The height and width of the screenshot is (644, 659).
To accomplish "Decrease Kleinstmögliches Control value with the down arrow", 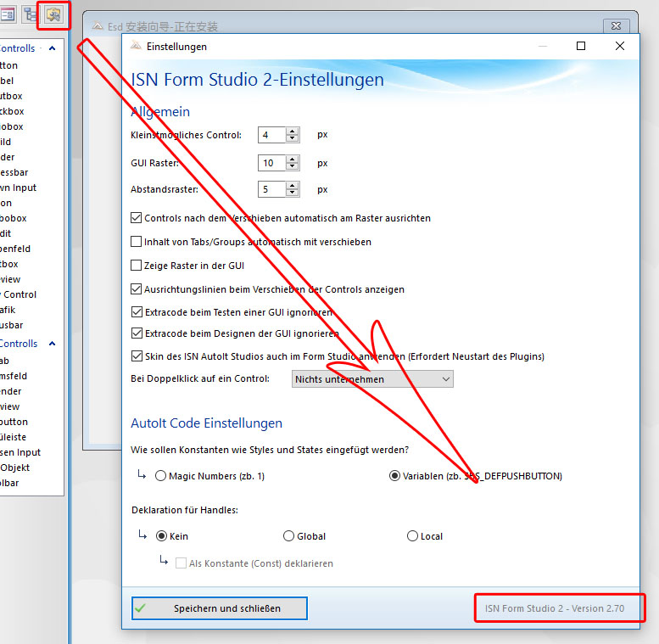I will [292, 138].
